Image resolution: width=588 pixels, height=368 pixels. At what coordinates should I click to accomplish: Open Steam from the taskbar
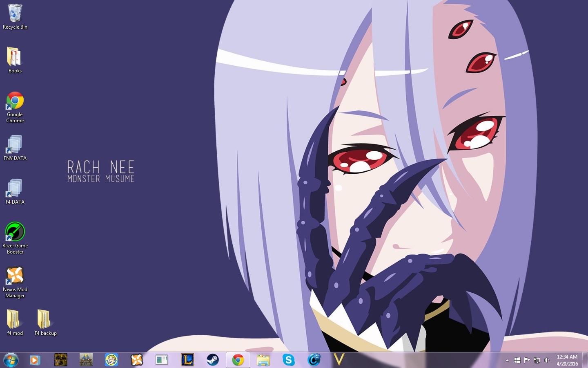click(x=213, y=360)
